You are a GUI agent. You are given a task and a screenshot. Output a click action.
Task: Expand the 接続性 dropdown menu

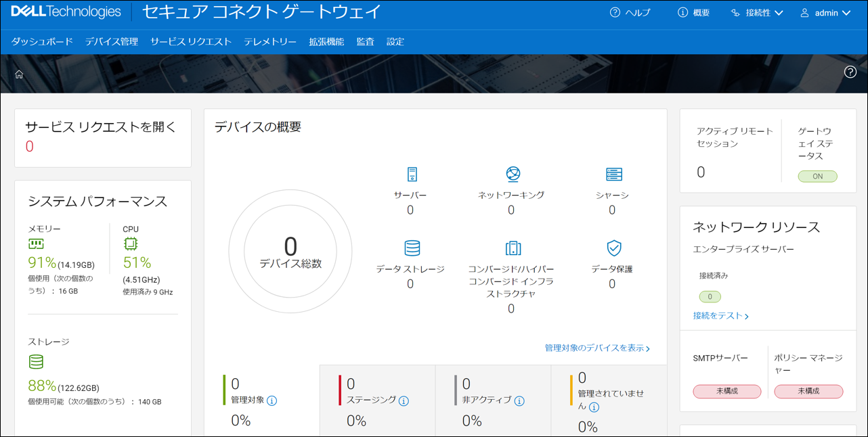coord(778,13)
